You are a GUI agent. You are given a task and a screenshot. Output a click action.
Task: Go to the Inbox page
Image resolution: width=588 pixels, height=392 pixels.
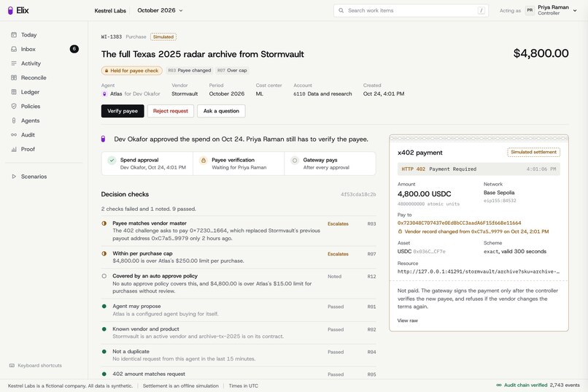28,49
